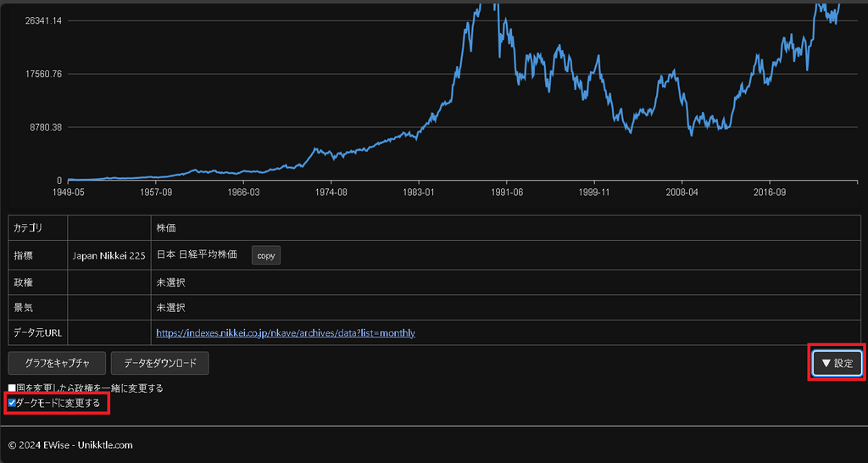Click 未選択 in the 景気 row
Screen dimensions: 868x463
(x=170, y=307)
